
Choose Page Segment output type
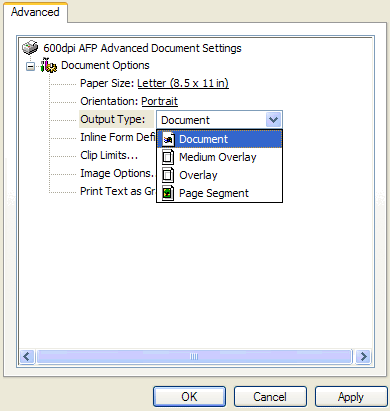[x=219, y=193]
